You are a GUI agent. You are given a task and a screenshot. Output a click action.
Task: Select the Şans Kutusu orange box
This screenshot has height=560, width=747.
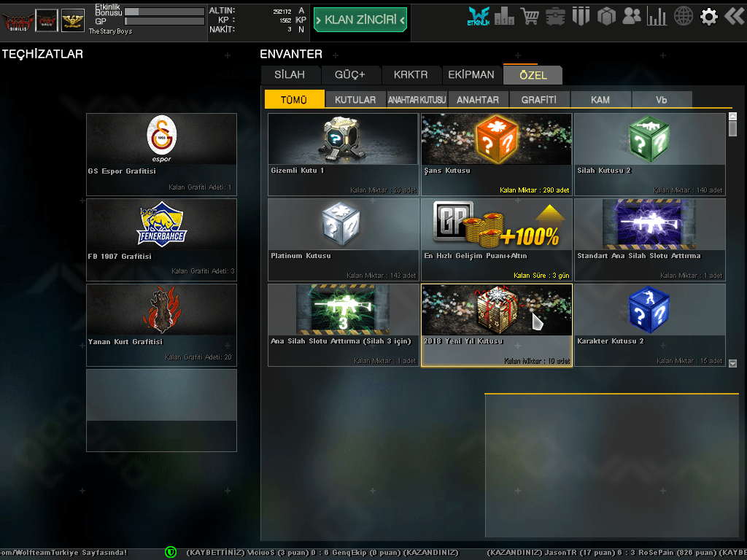(x=496, y=155)
